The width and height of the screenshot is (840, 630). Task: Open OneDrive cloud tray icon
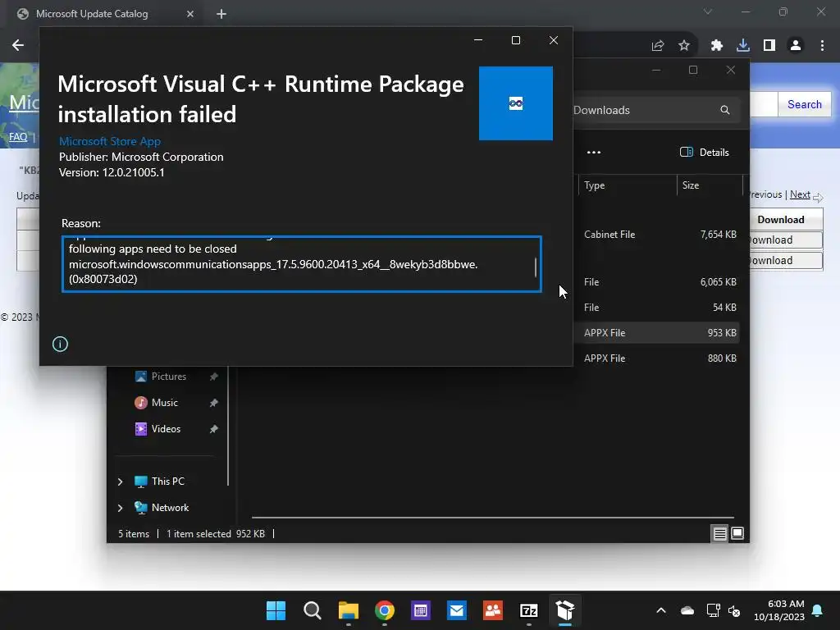tap(687, 610)
